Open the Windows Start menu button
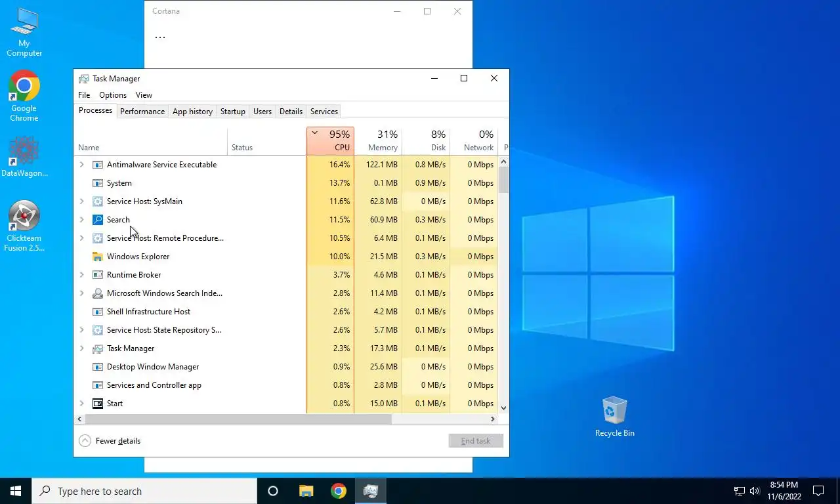This screenshot has height=504, width=840. coord(16,491)
